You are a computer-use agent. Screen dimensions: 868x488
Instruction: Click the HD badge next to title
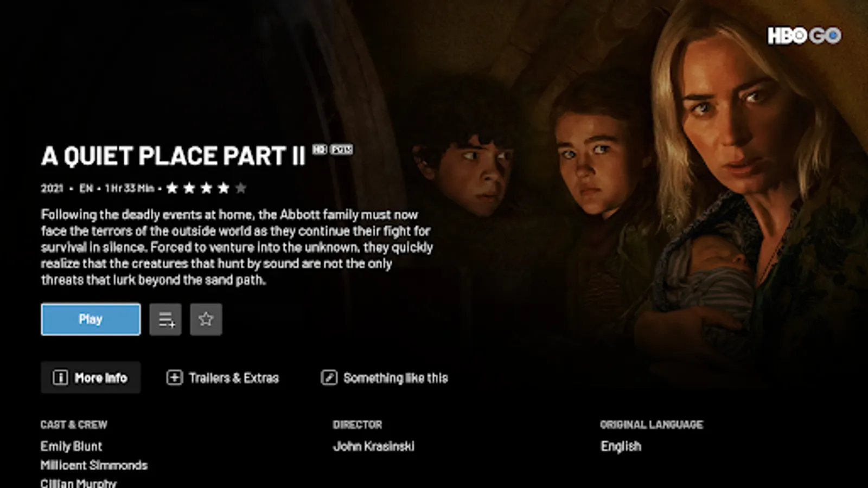[x=320, y=149]
